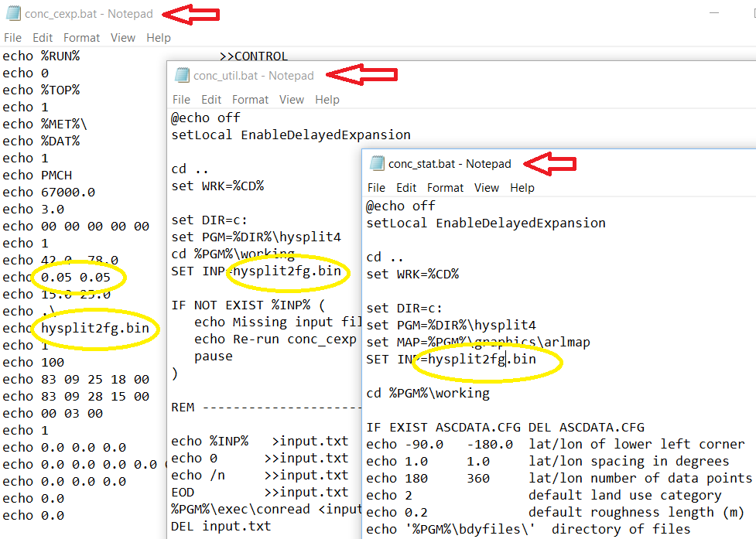
Task: Click the Notepad icon in conc_cexp.bat title bar
Action: tap(12, 14)
